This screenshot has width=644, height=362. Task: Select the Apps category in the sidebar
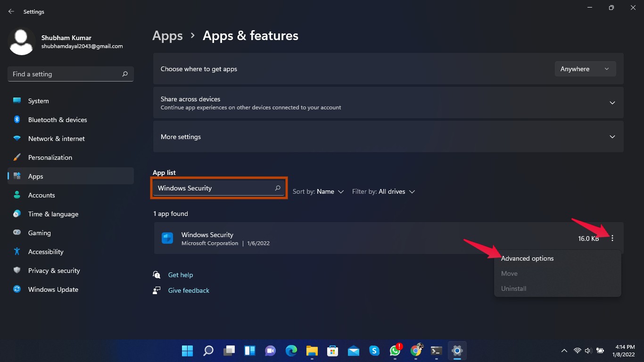[x=71, y=176]
